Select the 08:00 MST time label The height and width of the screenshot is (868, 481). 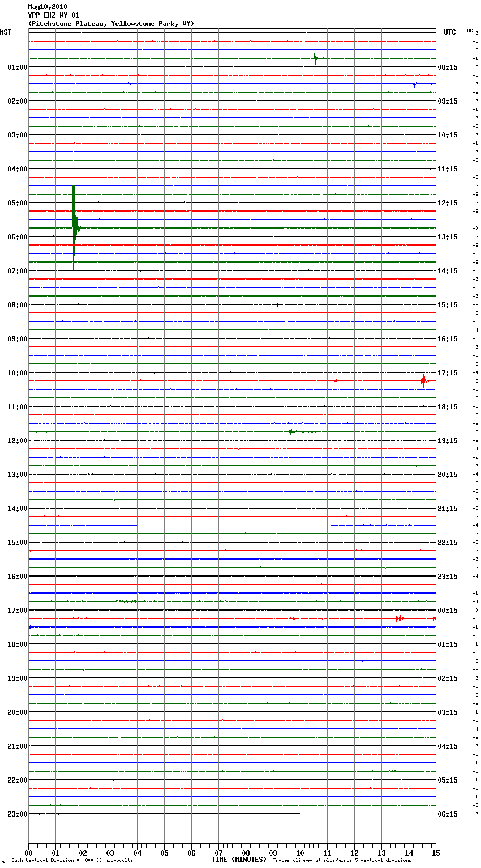(x=17, y=304)
